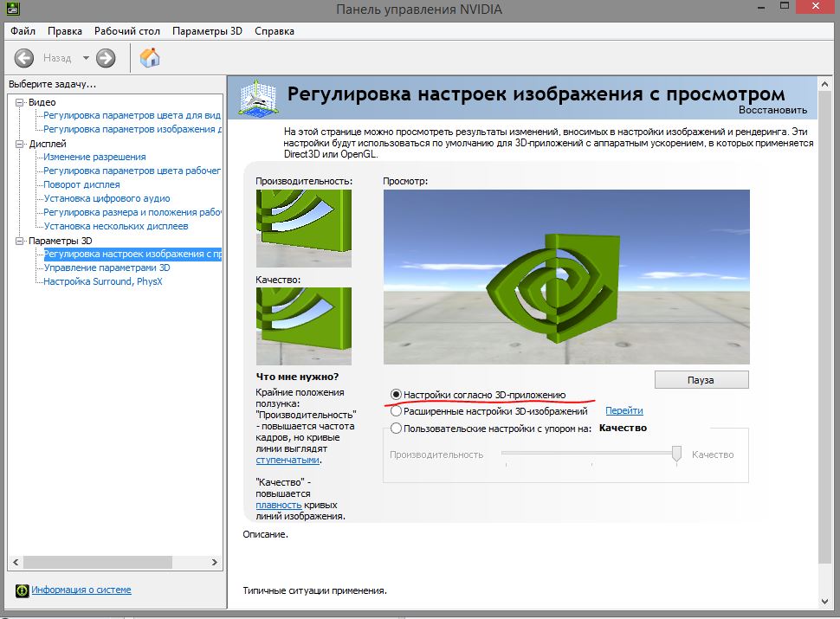The height and width of the screenshot is (619, 840).
Task: Click the ступенчатыми help link
Action: click(288, 460)
